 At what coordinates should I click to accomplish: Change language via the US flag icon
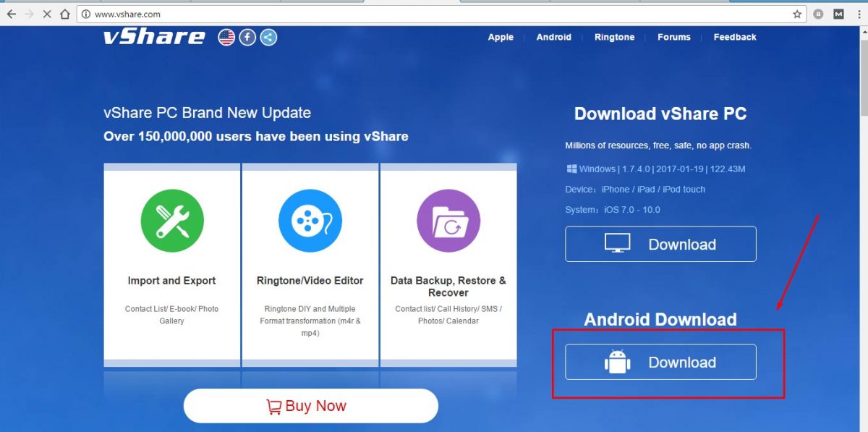pyautogui.click(x=226, y=37)
